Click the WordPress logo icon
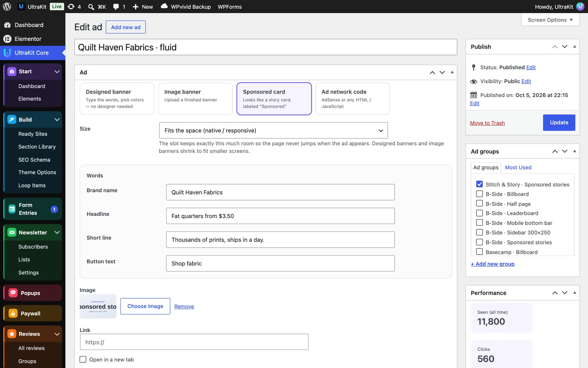Screen dimensions: 588x368 pyautogui.click(x=7, y=7)
